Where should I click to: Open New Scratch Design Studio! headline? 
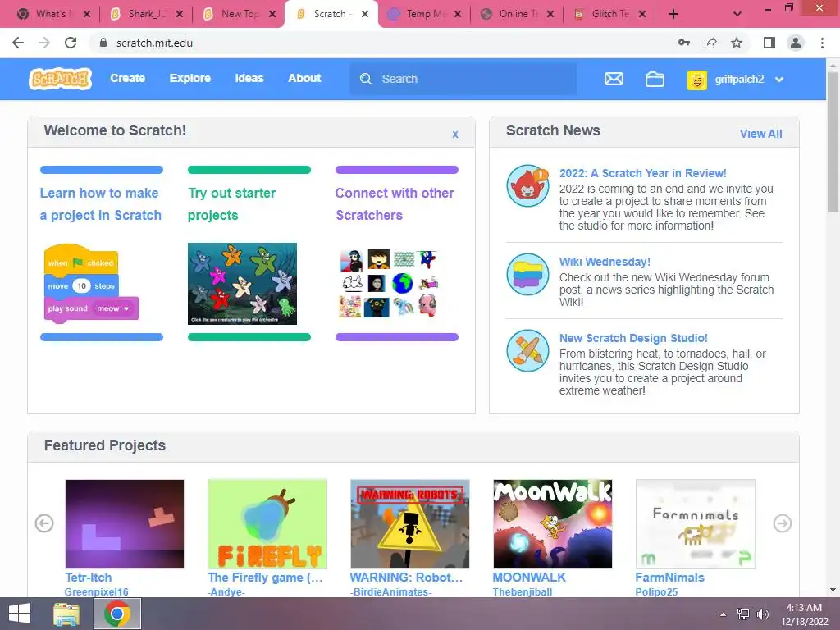click(x=633, y=338)
